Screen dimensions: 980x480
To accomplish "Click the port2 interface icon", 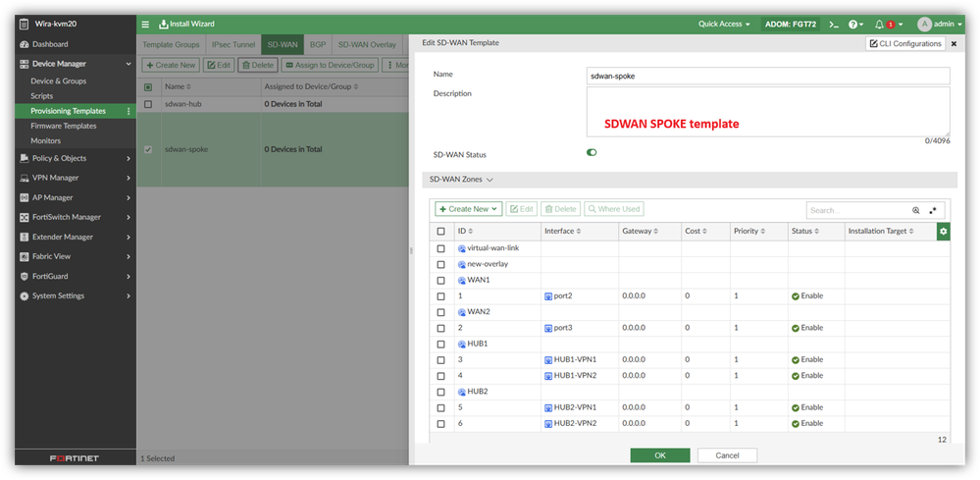I will pyautogui.click(x=548, y=295).
